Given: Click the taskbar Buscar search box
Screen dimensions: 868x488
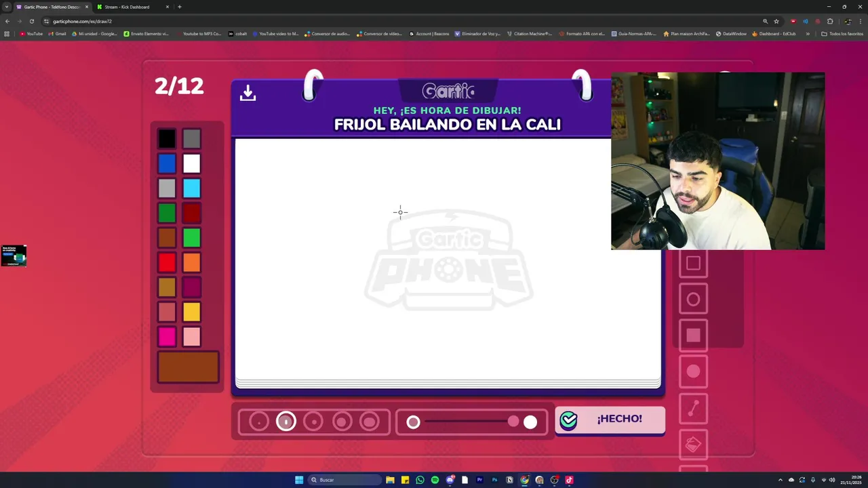Looking at the screenshot, I should (x=345, y=480).
